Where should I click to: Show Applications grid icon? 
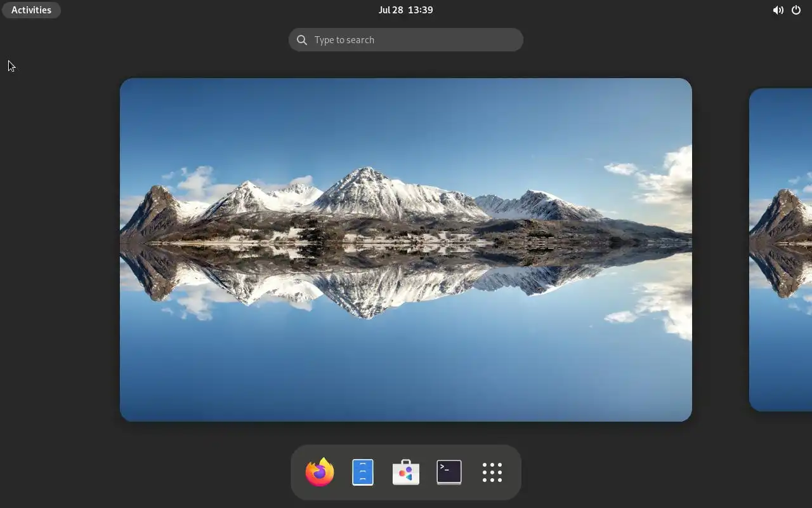coord(492,472)
